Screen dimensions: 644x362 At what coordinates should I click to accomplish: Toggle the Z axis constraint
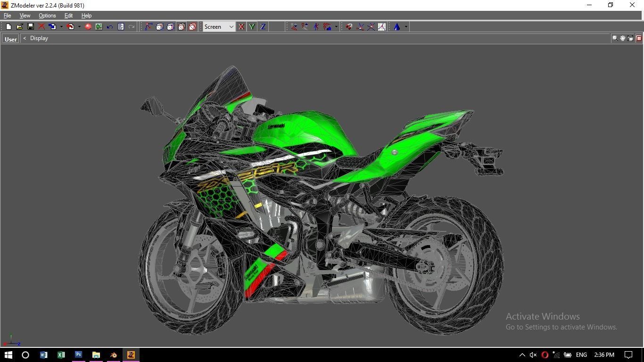coord(263,27)
